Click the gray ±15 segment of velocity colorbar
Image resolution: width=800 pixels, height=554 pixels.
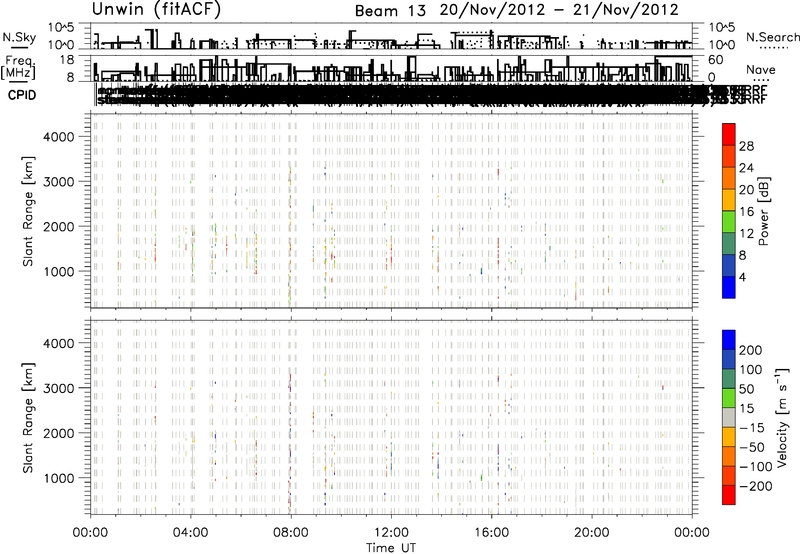click(x=729, y=417)
